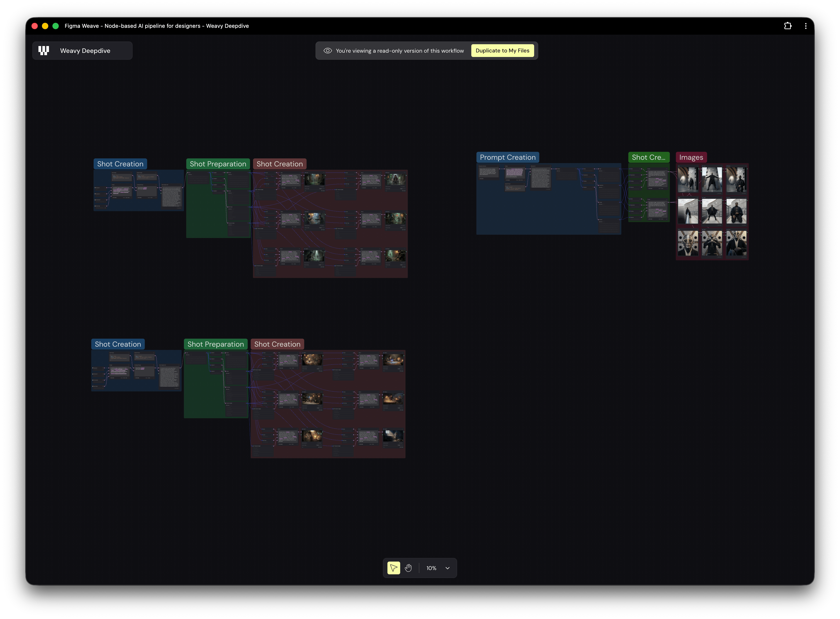Open top-left image in Images group

coord(688,180)
